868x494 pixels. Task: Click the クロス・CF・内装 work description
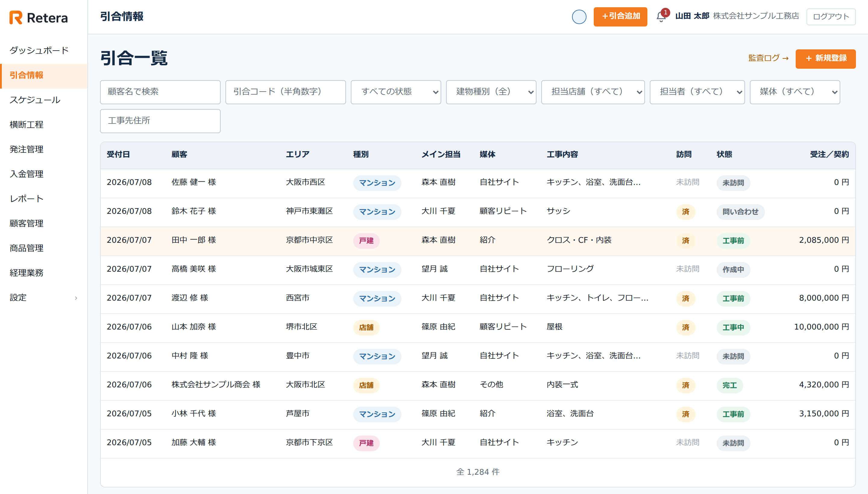579,240
